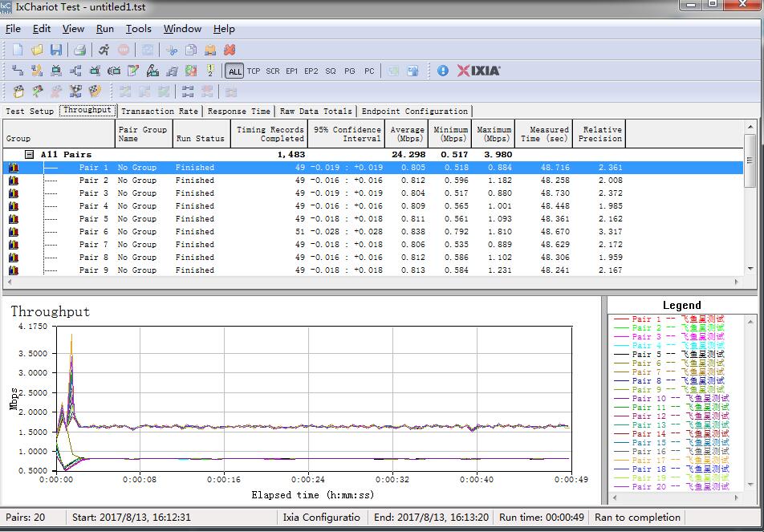This screenshot has height=532, width=764.
Task: Click the results table scroll down arrow
Action: point(750,270)
